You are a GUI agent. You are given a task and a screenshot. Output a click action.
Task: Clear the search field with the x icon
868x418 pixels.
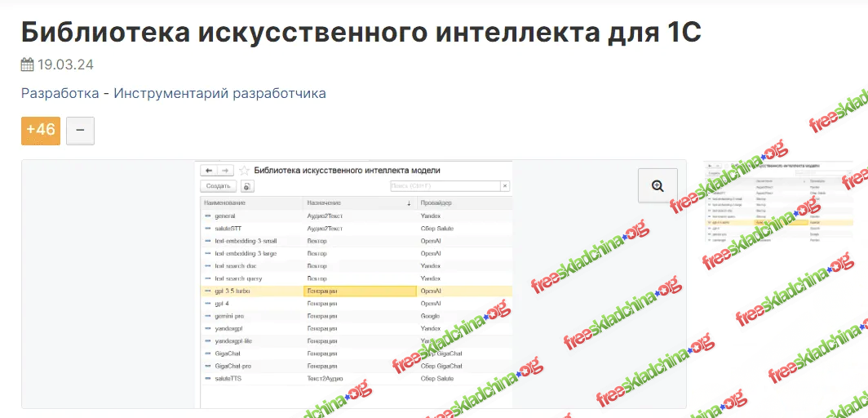[505, 187]
